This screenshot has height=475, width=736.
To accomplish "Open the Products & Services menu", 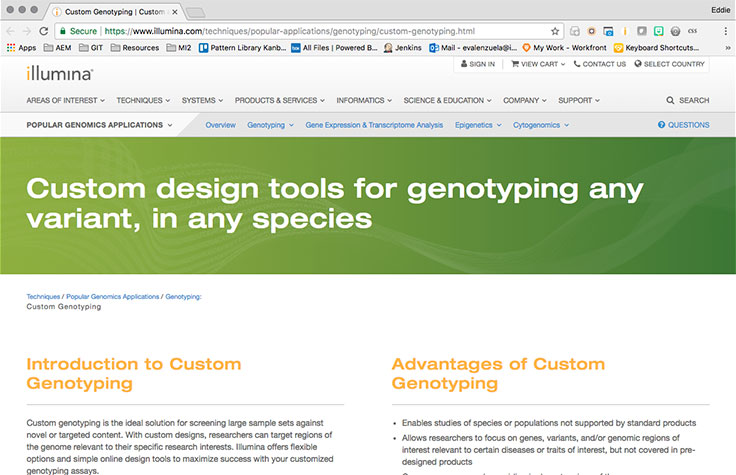I will [280, 101].
